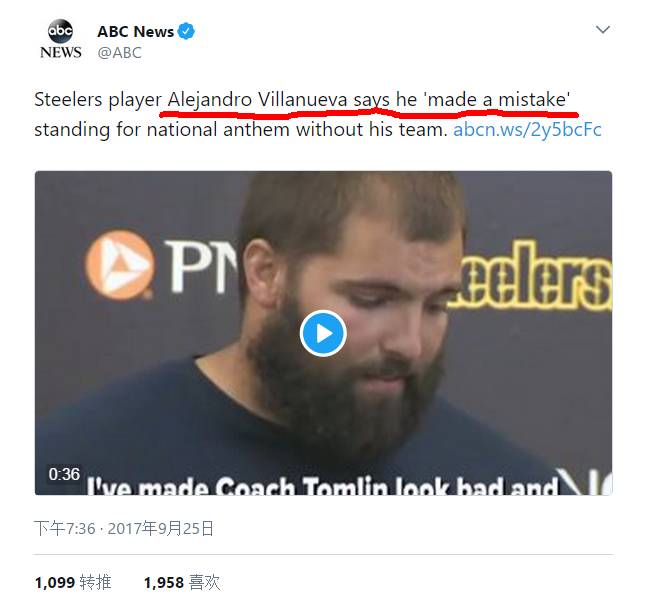Open the ABC News display name
Screen dimensions: 652x603
click(135, 32)
